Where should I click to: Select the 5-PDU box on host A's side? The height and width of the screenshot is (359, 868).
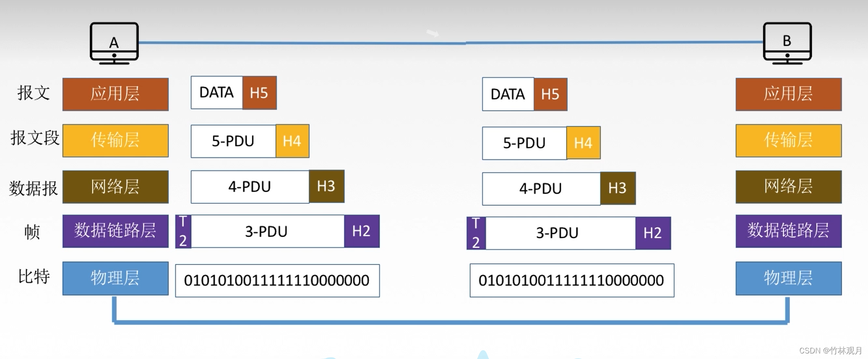[233, 141]
